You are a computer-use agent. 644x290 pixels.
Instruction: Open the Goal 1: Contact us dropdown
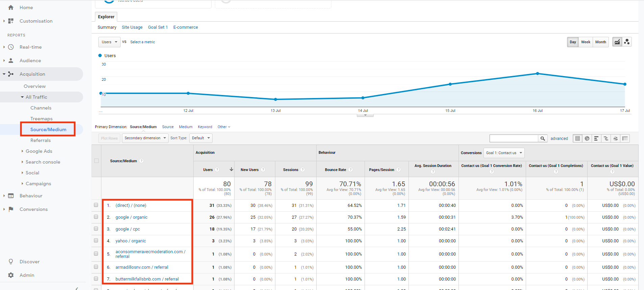click(x=504, y=153)
